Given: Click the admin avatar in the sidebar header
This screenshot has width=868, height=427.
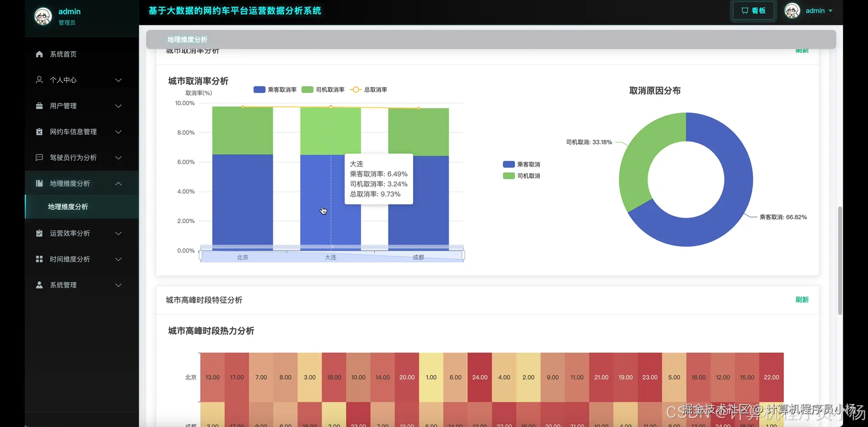Looking at the screenshot, I should tap(43, 17).
